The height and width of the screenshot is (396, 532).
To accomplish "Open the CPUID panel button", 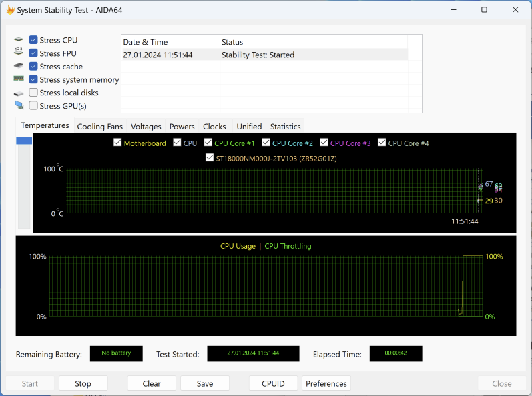I will [273, 383].
